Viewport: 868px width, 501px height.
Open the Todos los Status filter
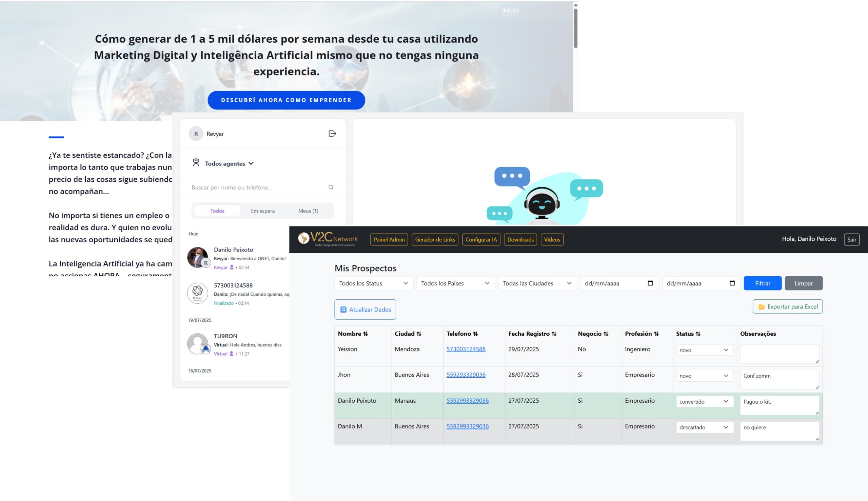point(373,283)
